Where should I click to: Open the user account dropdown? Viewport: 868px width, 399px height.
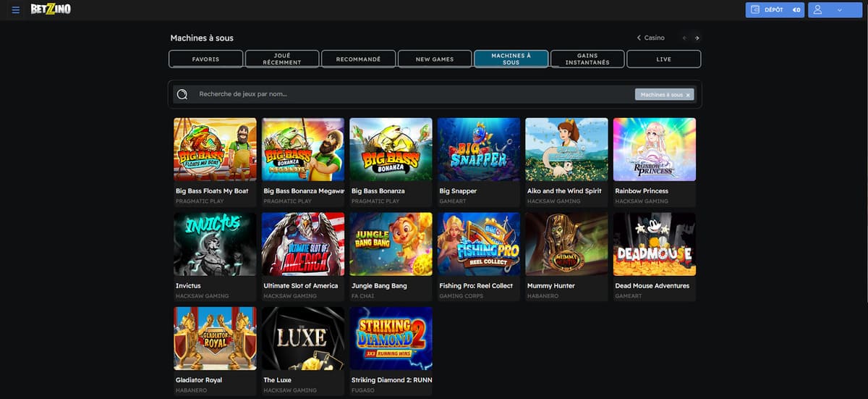click(x=828, y=10)
